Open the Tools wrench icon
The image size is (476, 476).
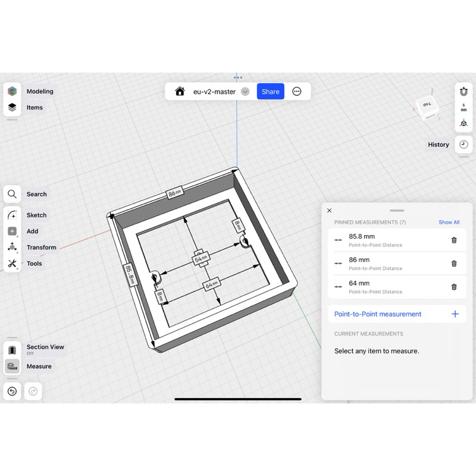point(12,263)
